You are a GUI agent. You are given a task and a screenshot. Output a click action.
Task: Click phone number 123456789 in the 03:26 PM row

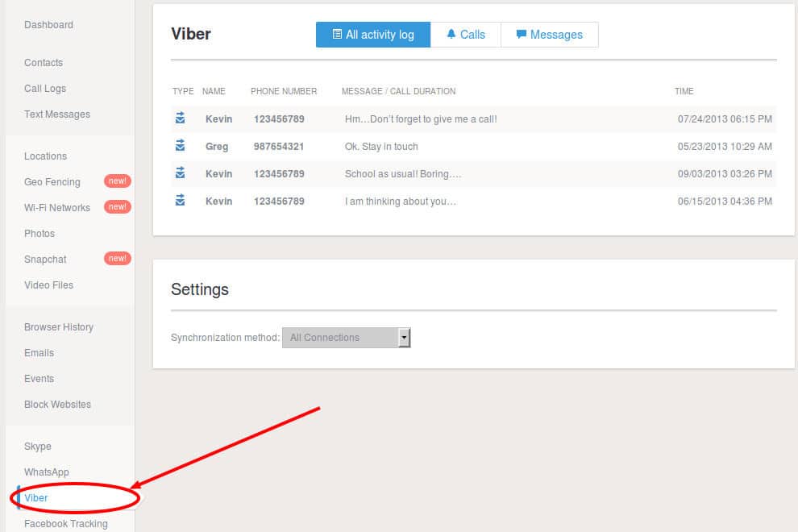[x=280, y=174]
